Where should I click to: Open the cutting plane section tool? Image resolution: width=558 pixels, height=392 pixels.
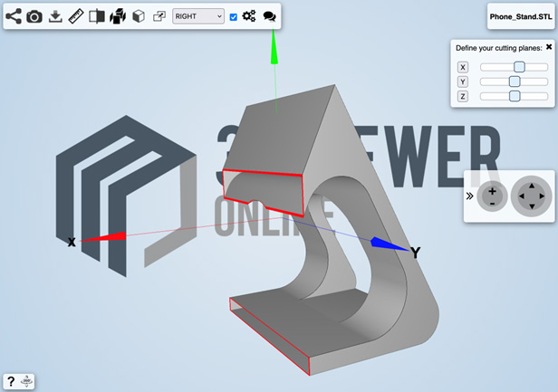pos(97,16)
